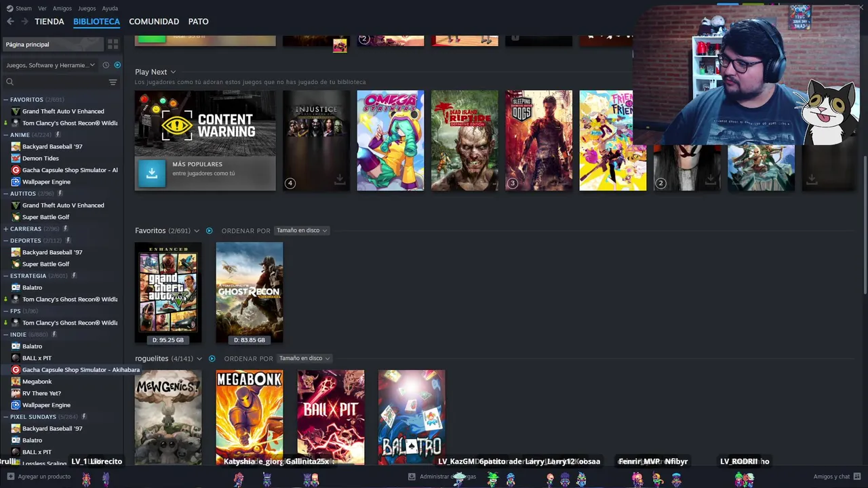Open Grand Theft Auto V cover in Favoritos

pos(168,293)
